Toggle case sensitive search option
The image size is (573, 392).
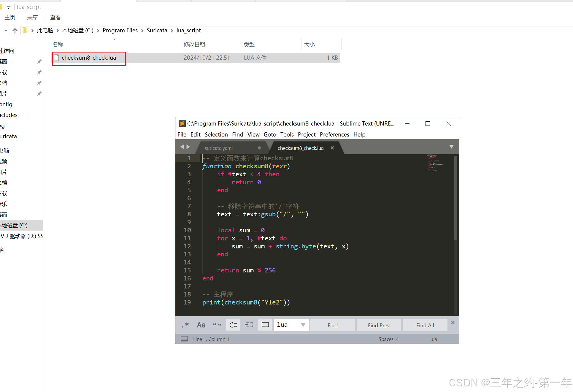point(201,325)
